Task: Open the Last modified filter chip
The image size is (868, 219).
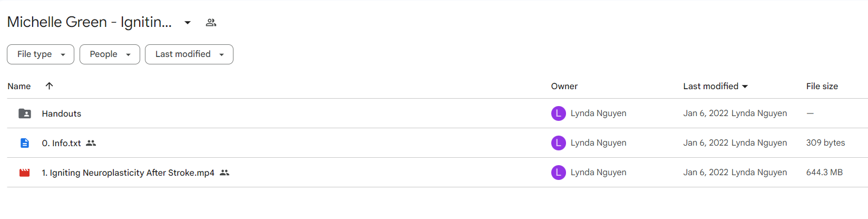Action: pyautogui.click(x=189, y=54)
